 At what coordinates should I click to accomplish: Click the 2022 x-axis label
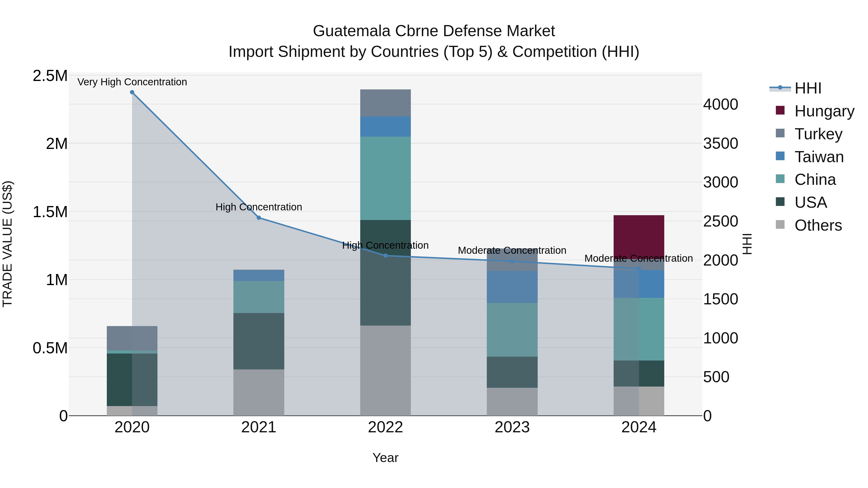[386, 427]
